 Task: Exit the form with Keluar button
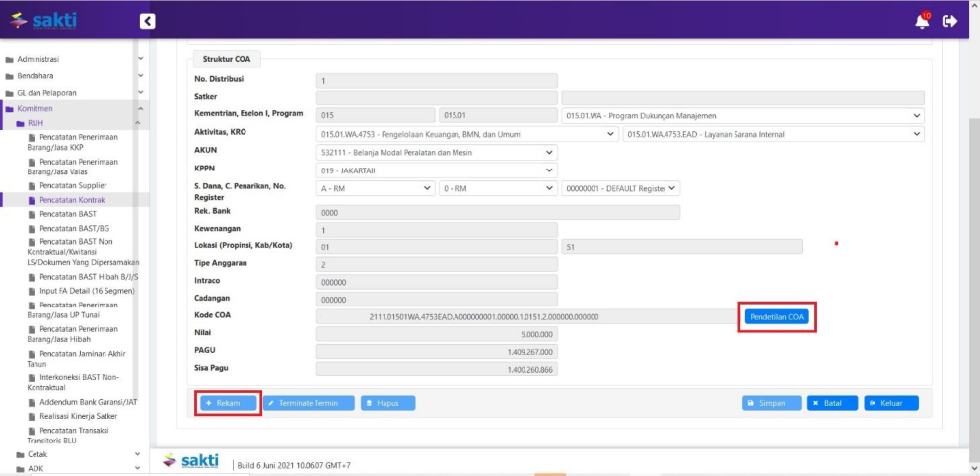890,403
